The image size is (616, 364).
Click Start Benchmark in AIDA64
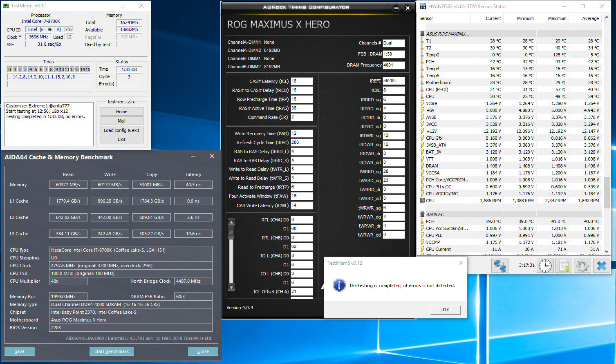tap(112, 351)
